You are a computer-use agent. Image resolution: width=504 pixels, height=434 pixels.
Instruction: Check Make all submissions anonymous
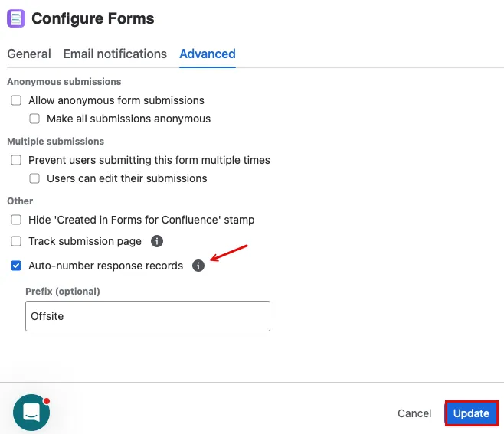click(34, 119)
